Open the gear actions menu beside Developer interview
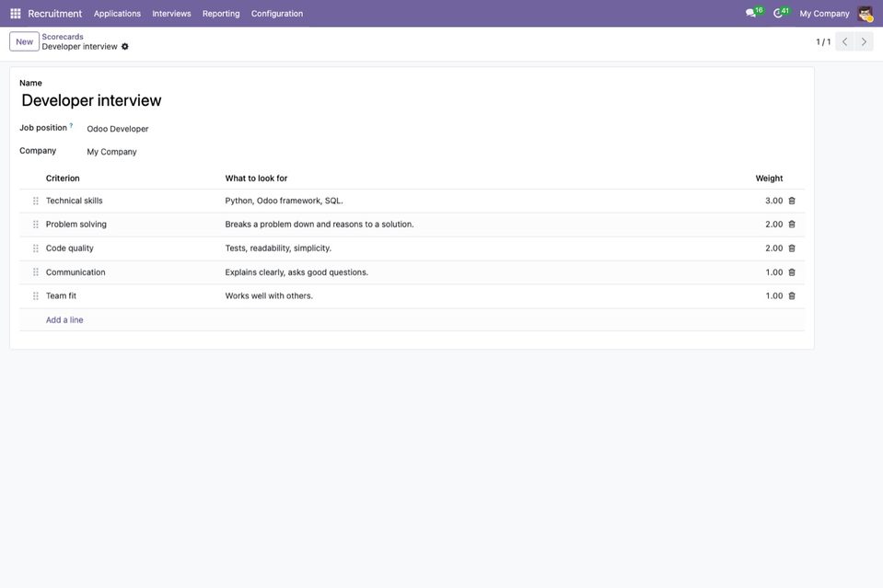Image resolution: width=883 pixels, height=588 pixels. 125,47
